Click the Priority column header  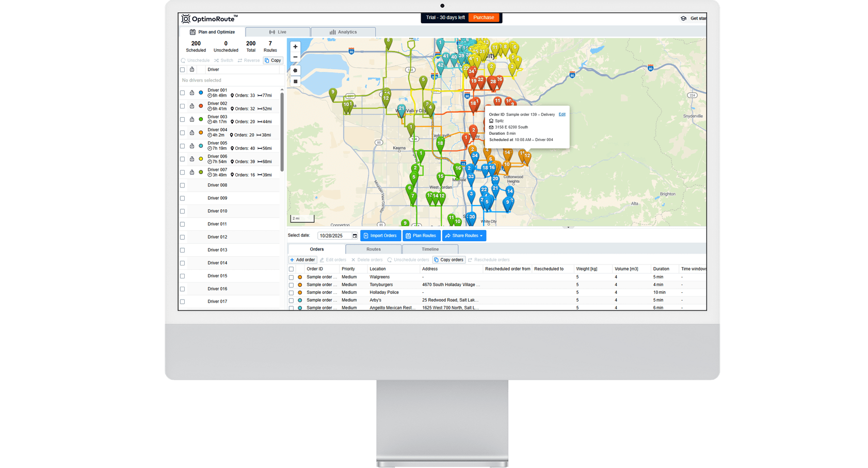(x=348, y=269)
